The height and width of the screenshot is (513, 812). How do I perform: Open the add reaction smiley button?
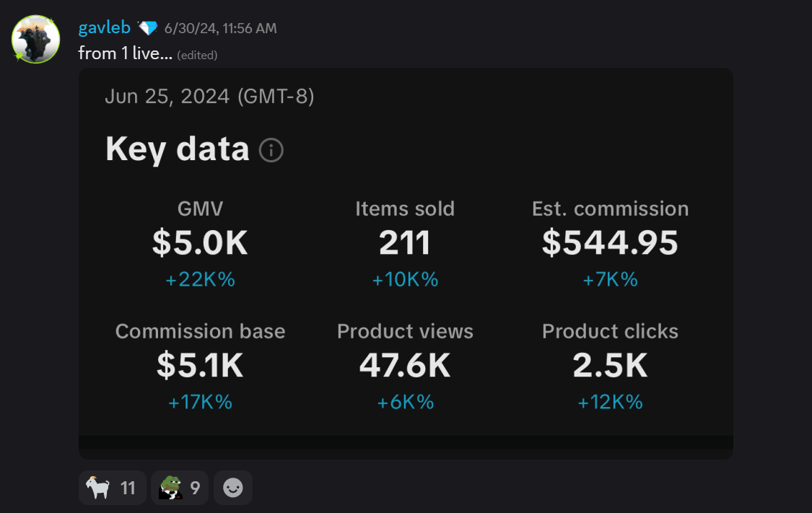(x=233, y=488)
